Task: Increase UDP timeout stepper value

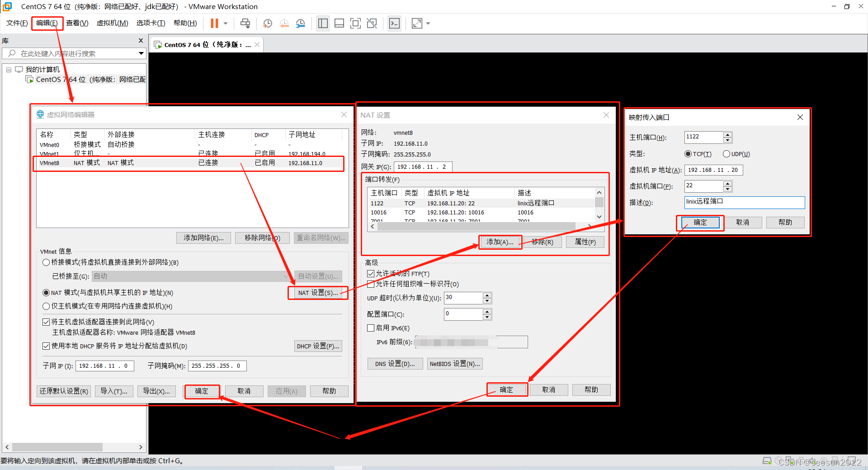Action: point(487,295)
